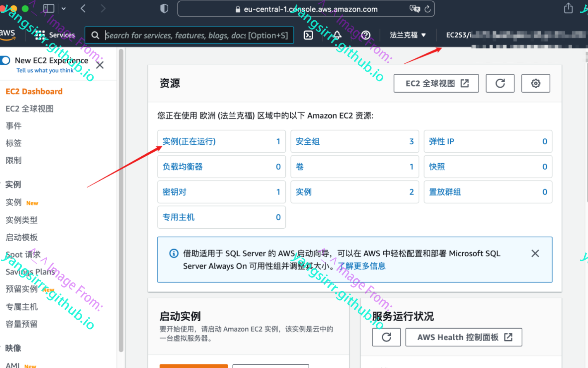Click the translate icon in the address bar

click(x=414, y=9)
